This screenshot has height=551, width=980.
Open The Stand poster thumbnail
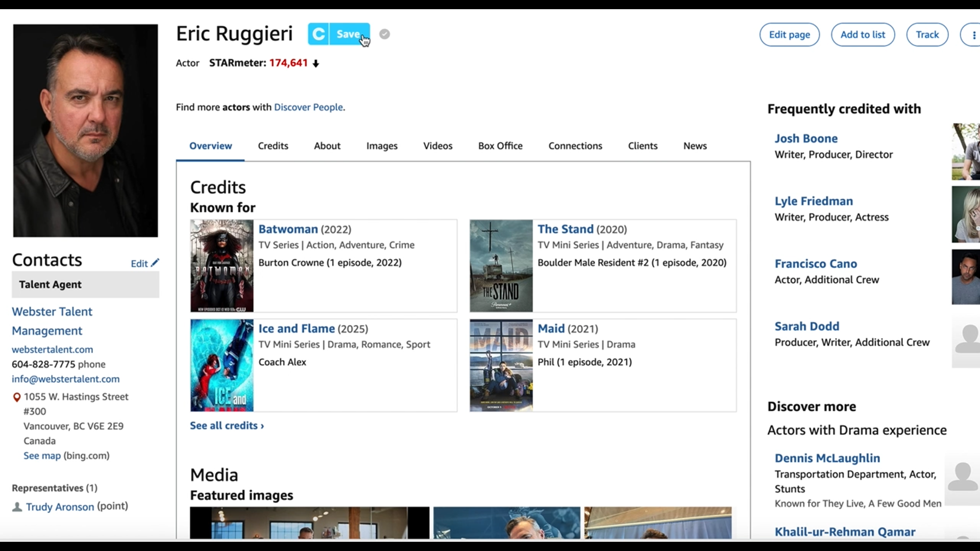[501, 266]
